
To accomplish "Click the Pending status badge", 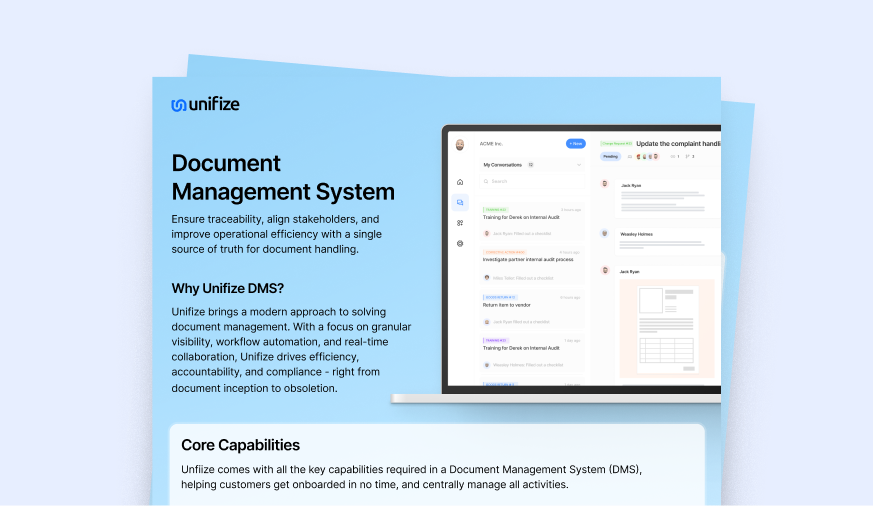I will (610, 157).
